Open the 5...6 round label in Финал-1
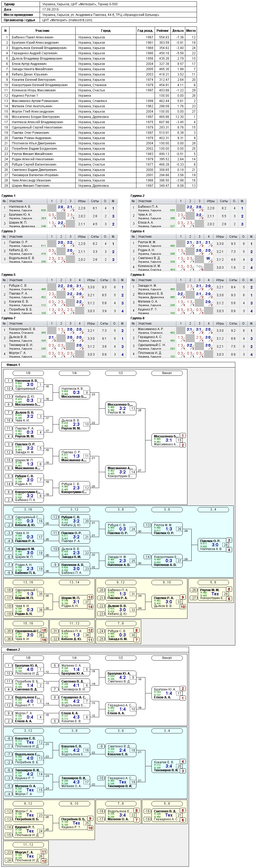The height and width of the screenshot is (868, 258). (x=213, y=582)
